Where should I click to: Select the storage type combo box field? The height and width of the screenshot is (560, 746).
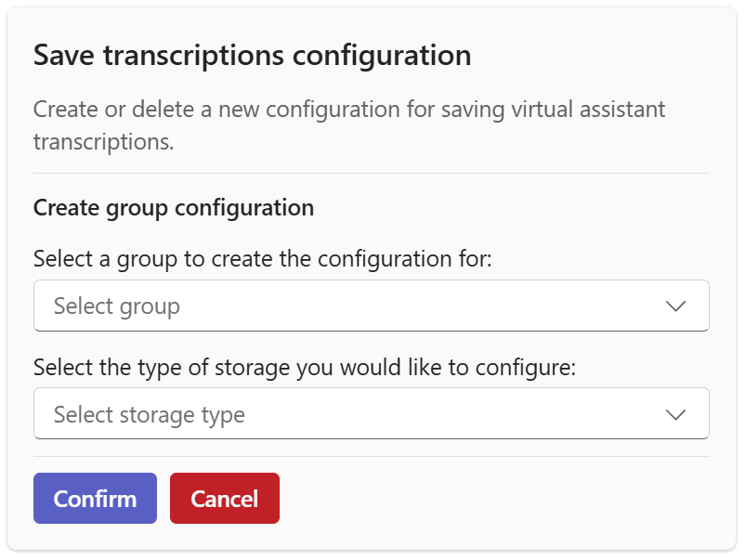(x=372, y=413)
